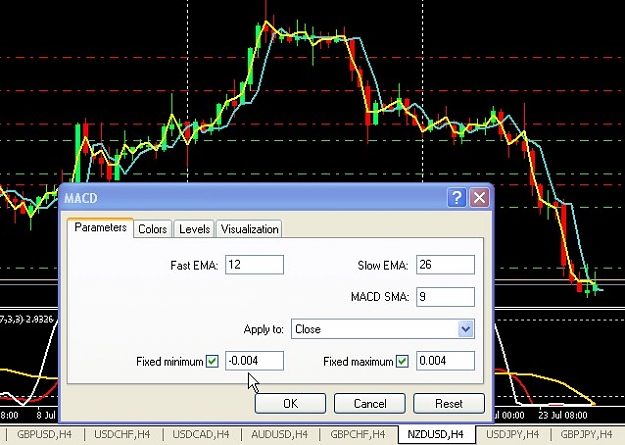This screenshot has width=625, height=445.
Task: Close the MACD dialog window
Action: [x=479, y=197]
